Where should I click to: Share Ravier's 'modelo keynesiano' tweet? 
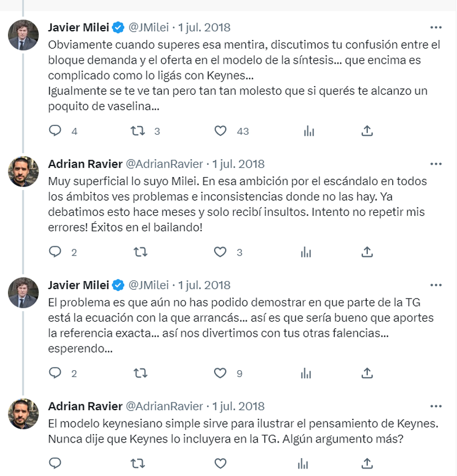pos(367,463)
